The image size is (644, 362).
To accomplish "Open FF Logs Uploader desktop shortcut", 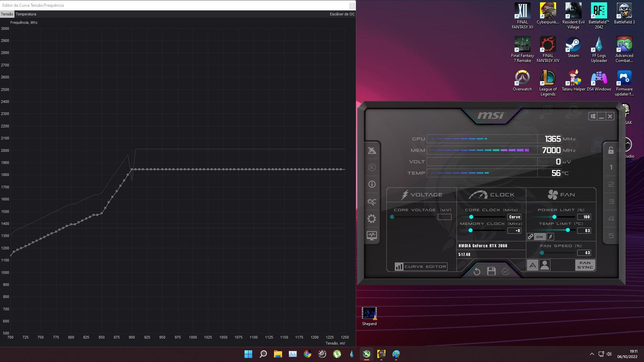I will pos(599,50).
